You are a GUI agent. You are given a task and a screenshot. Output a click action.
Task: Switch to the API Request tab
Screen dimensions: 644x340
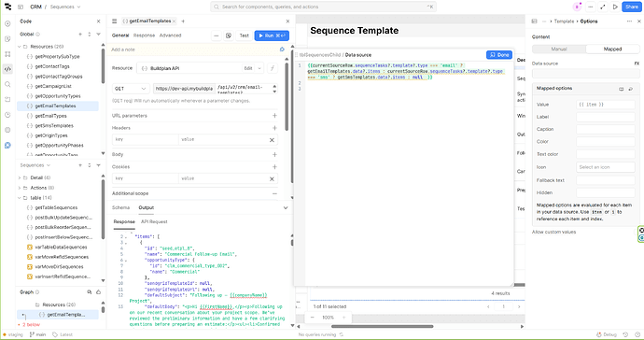point(154,221)
